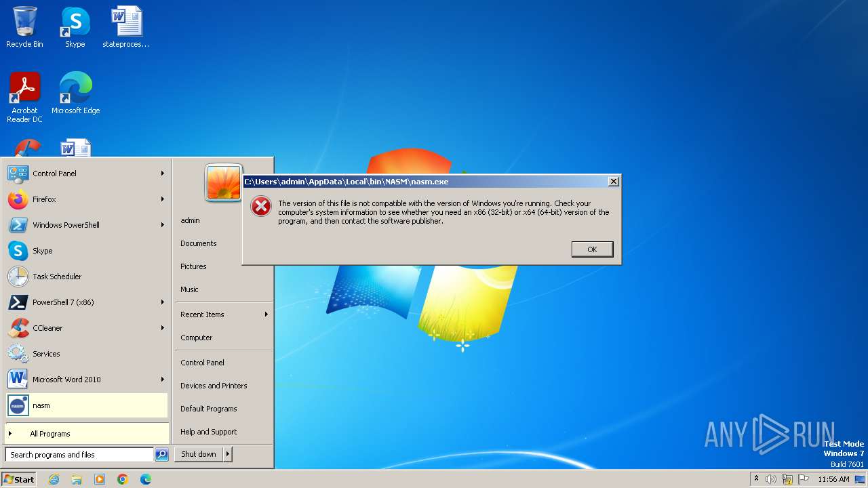
Task: Open the media player taskbar icon
Action: [100, 479]
